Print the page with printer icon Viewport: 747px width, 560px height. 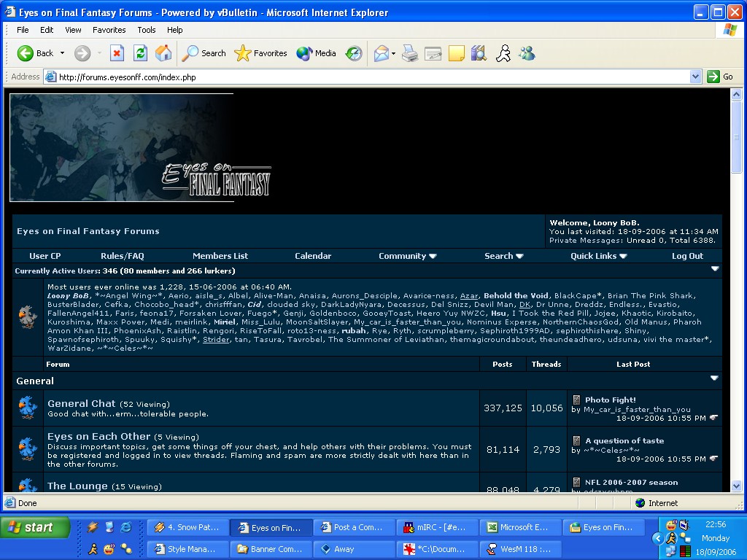(410, 53)
